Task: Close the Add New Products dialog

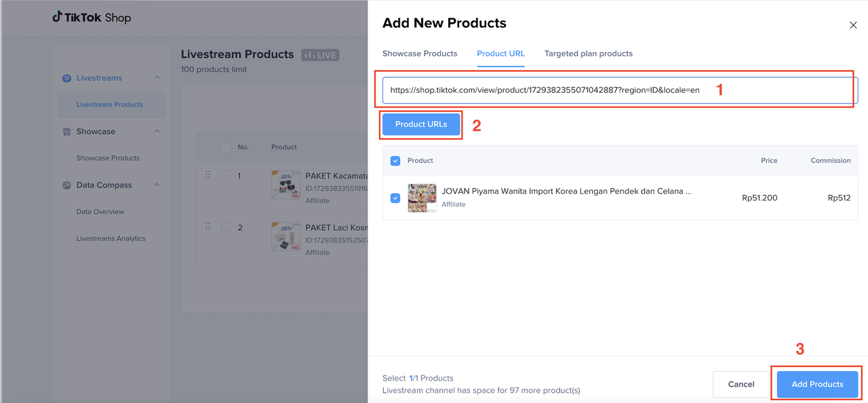Action: pos(853,24)
